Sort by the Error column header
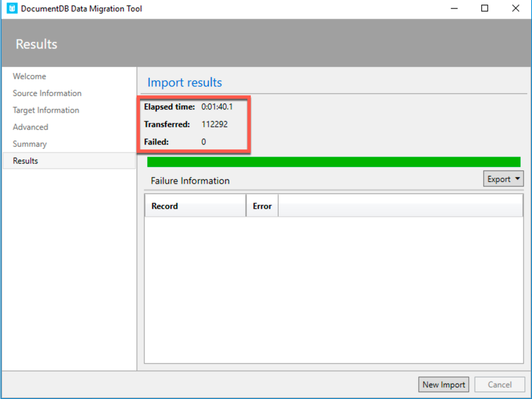The width and height of the screenshot is (532, 399). pyautogui.click(x=262, y=205)
